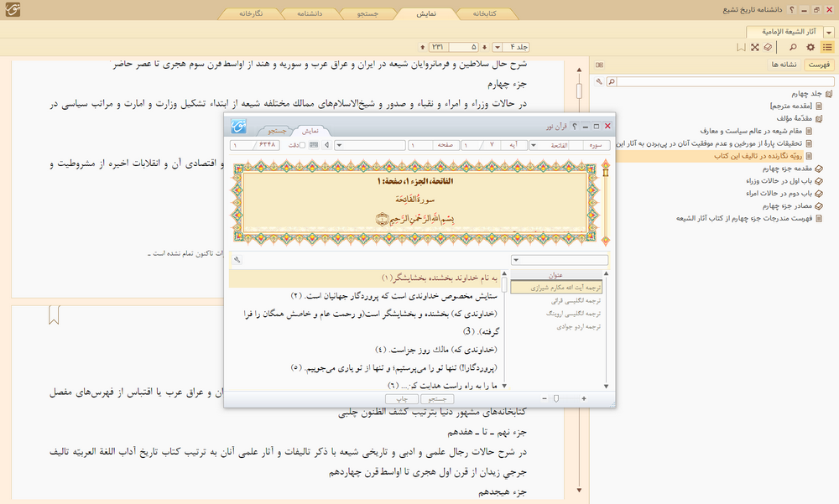
Task: Adjust the zoom slider handle in Quran window
Action: point(556,398)
